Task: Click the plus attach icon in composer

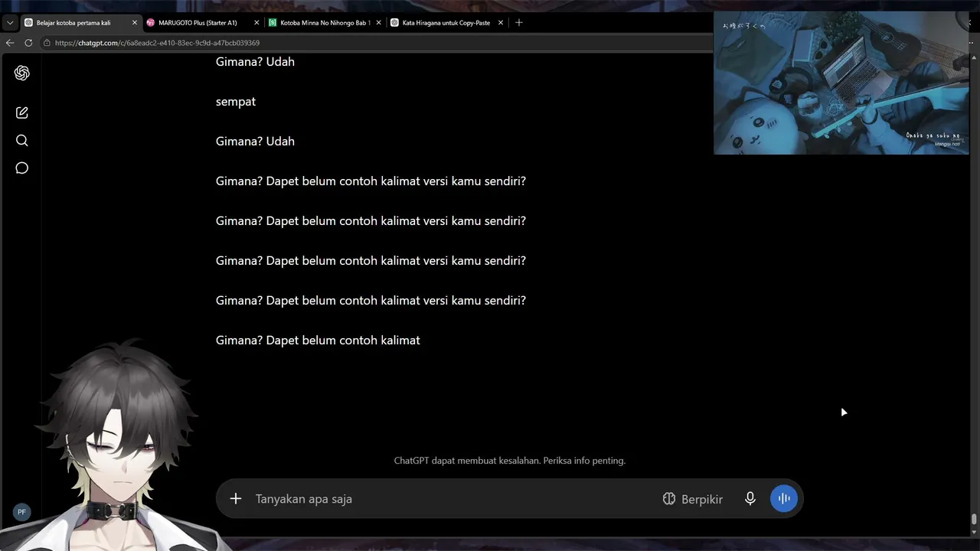Action: tap(236, 499)
